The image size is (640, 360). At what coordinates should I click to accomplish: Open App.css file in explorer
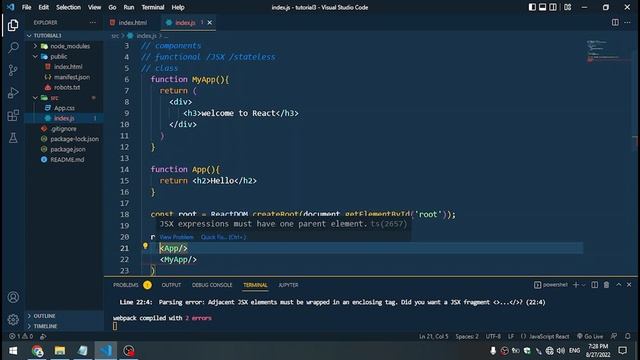tap(64, 108)
